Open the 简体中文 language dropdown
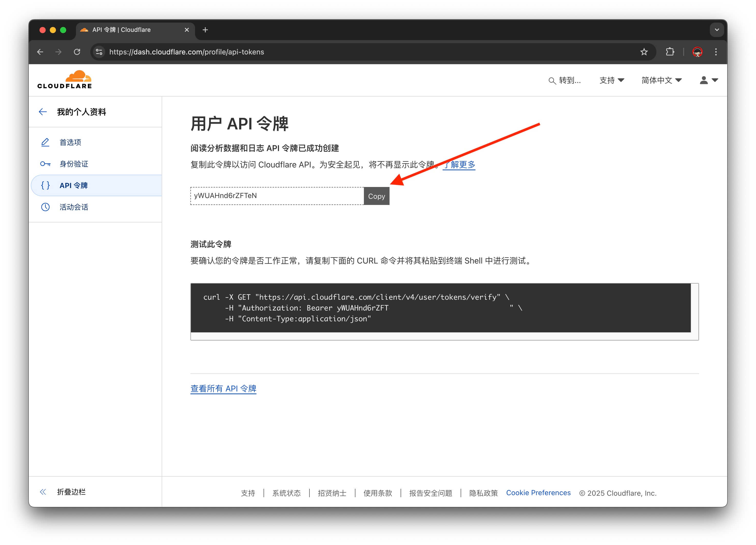The height and width of the screenshot is (545, 756). click(x=661, y=80)
